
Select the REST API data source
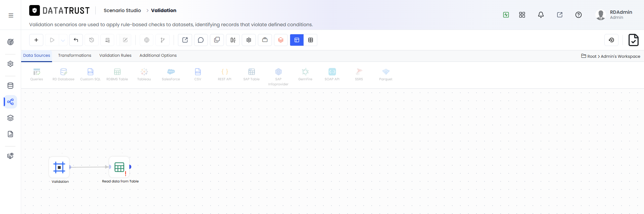click(x=225, y=75)
